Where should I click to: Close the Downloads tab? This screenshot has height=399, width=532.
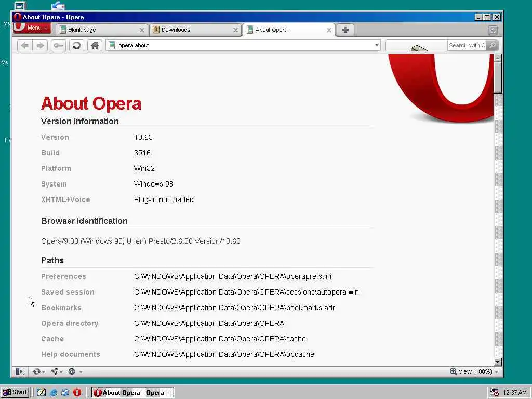pyautogui.click(x=235, y=30)
